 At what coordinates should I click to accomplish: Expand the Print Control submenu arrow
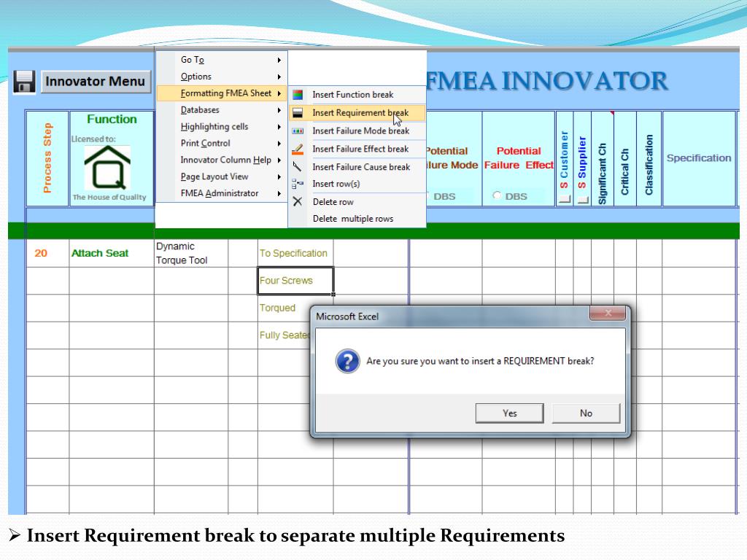click(x=279, y=144)
